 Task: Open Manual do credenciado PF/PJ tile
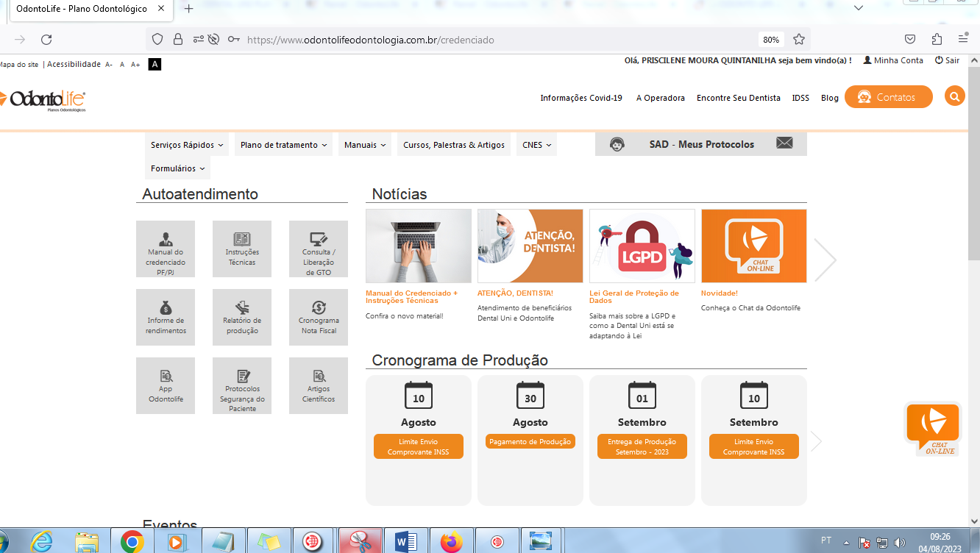tap(166, 249)
